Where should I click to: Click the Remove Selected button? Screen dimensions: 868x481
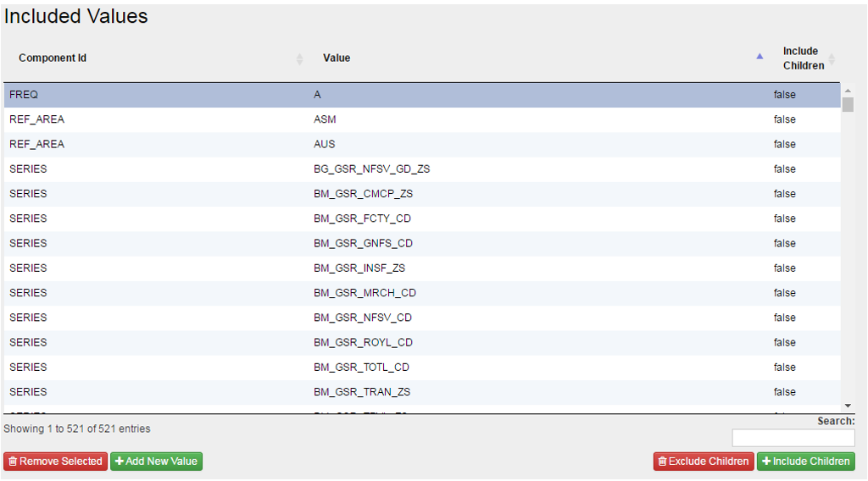click(55, 462)
